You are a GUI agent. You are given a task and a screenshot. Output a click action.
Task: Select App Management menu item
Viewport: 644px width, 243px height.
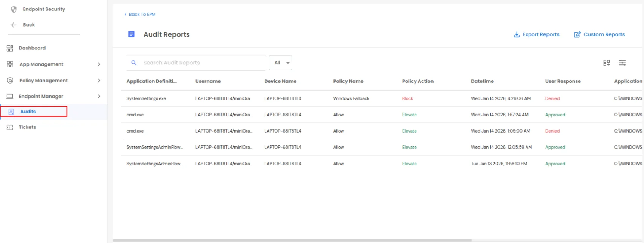(41, 64)
